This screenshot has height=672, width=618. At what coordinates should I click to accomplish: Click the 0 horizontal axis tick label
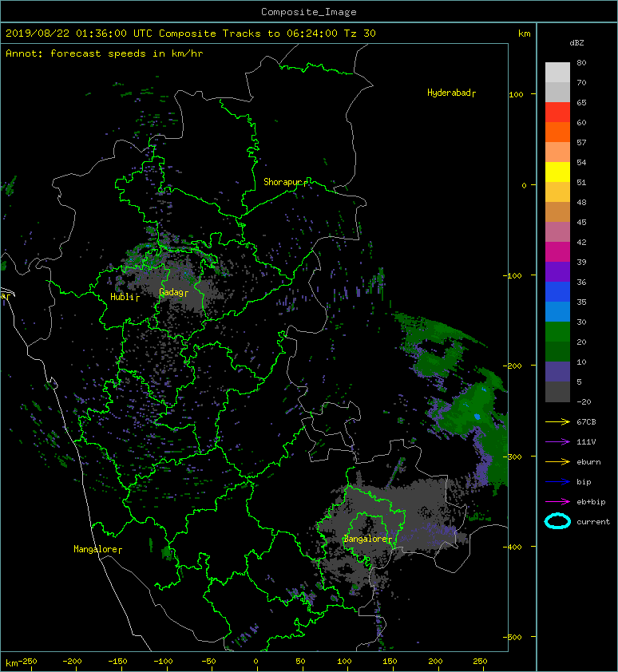256,662
